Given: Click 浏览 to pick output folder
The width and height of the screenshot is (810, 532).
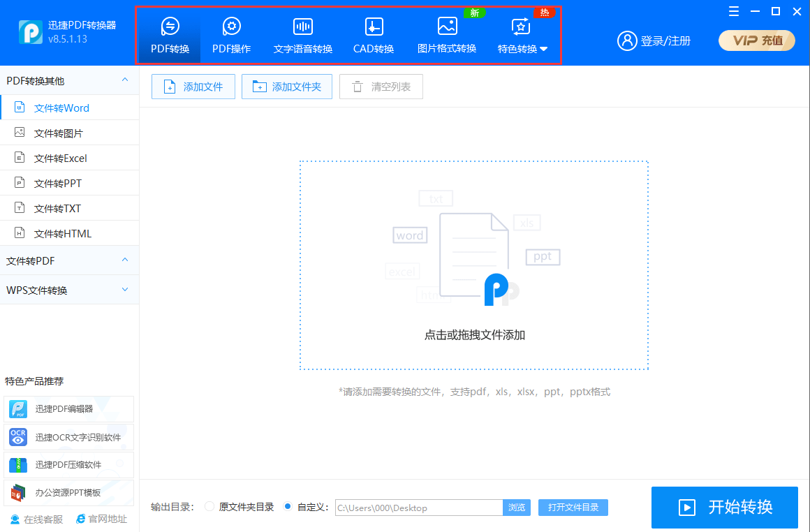Looking at the screenshot, I should click(516, 508).
